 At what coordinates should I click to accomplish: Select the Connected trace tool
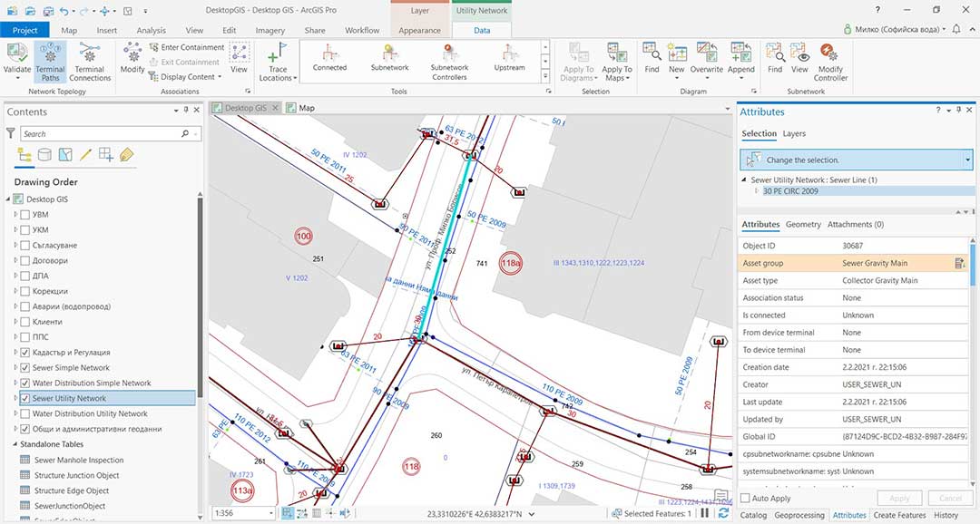coord(329,60)
